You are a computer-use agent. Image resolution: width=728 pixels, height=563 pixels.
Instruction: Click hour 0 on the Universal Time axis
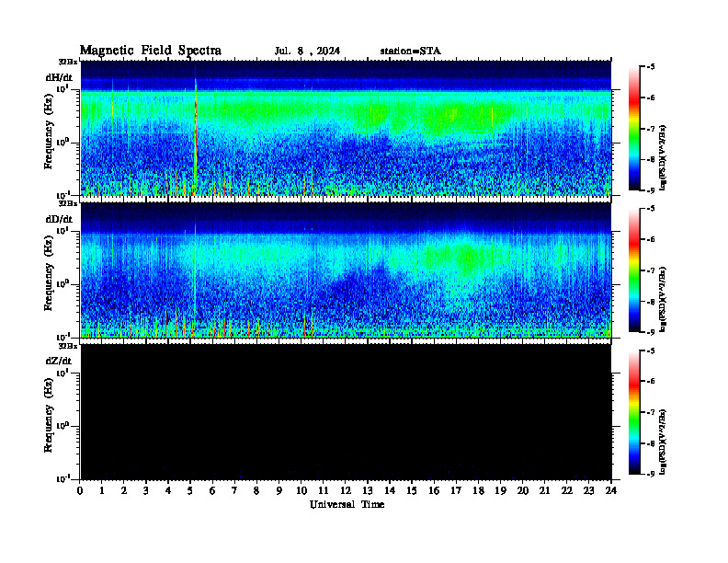80,491
